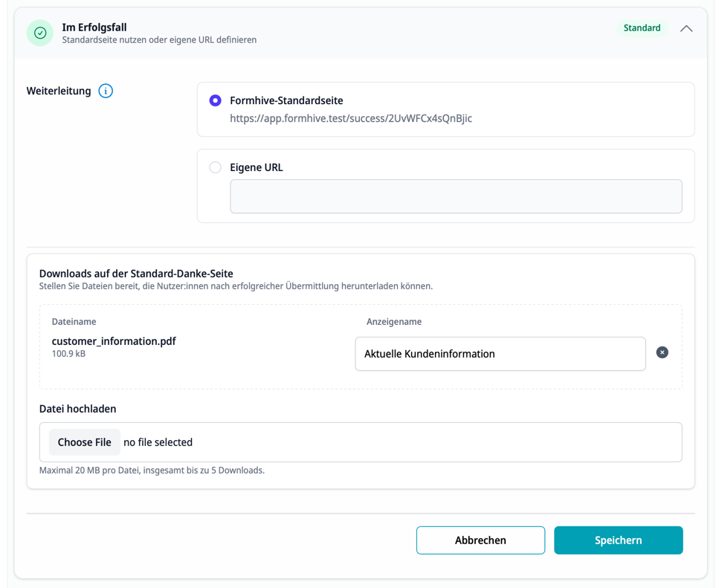719x588 pixels.
Task: Remove the customer_information.pdf download
Action: click(662, 352)
